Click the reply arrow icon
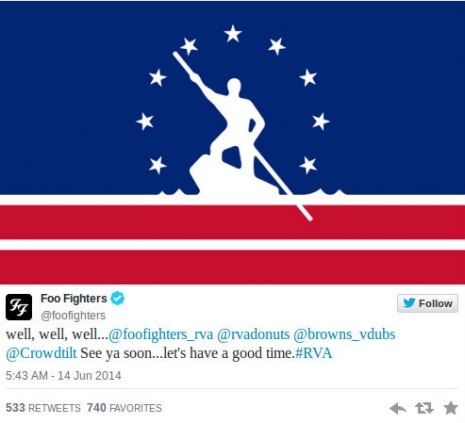The image size is (465, 423). pyautogui.click(x=398, y=408)
